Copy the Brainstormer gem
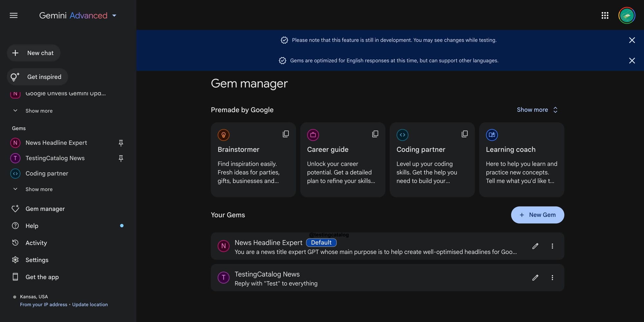The image size is (644, 322). tap(286, 134)
